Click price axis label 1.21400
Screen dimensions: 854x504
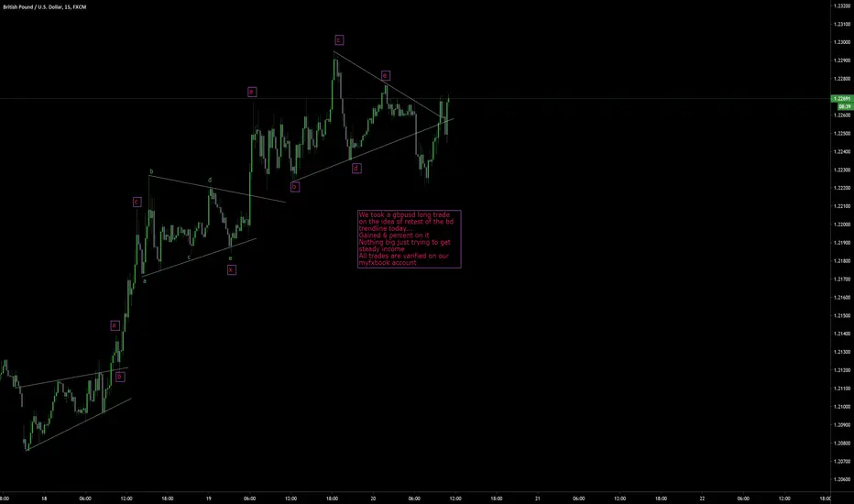pyautogui.click(x=842, y=334)
